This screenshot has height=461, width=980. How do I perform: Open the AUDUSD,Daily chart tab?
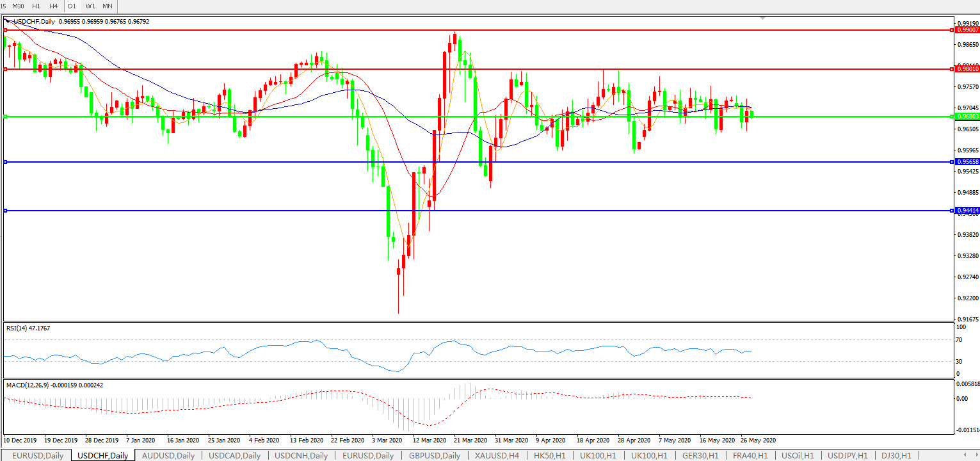[169, 455]
